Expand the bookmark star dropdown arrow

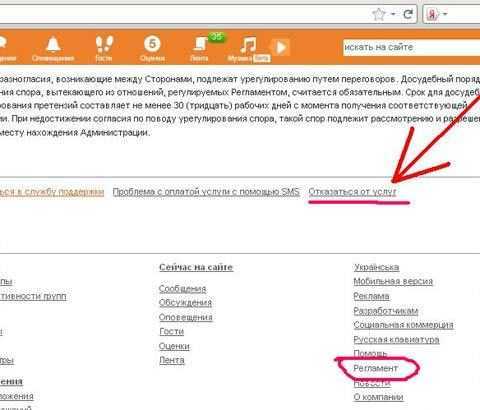click(x=393, y=14)
